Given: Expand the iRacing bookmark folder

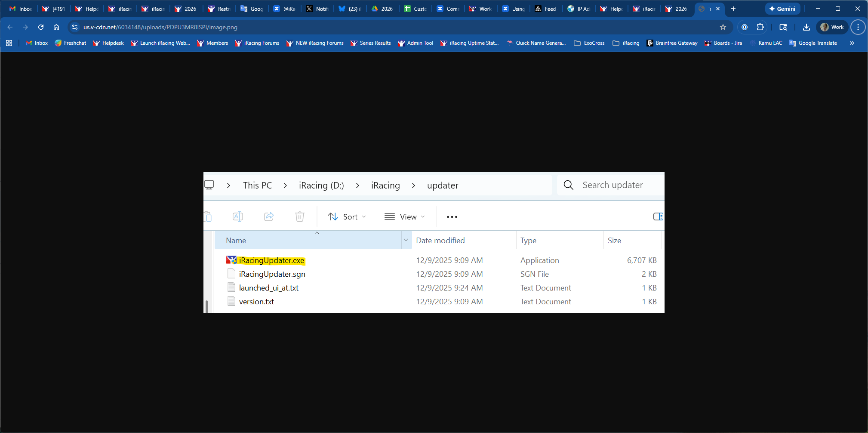Looking at the screenshot, I should [626, 43].
